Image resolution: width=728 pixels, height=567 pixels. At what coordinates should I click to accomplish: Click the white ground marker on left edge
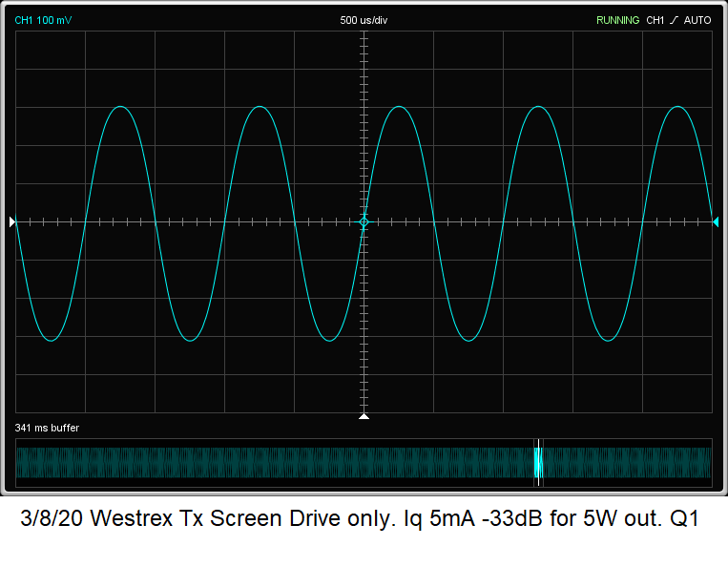click(x=12, y=222)
